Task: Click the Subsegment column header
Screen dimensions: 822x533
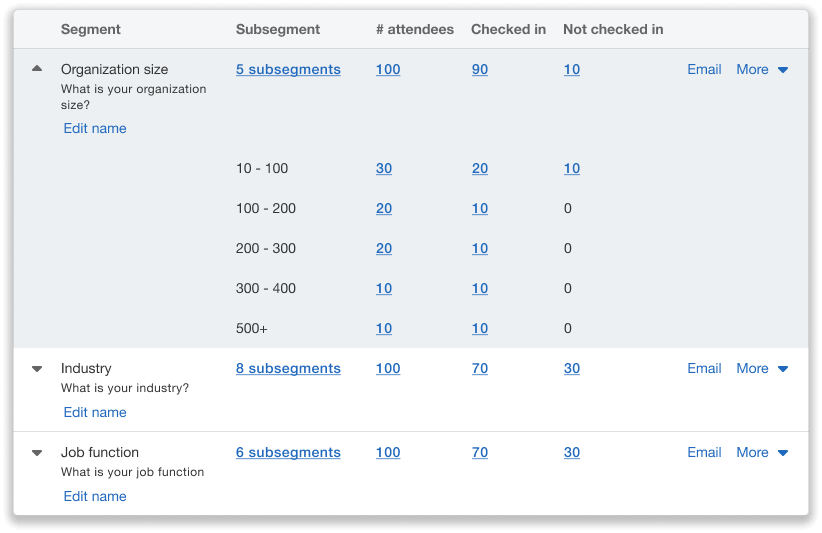Action: tap(278, 29)
